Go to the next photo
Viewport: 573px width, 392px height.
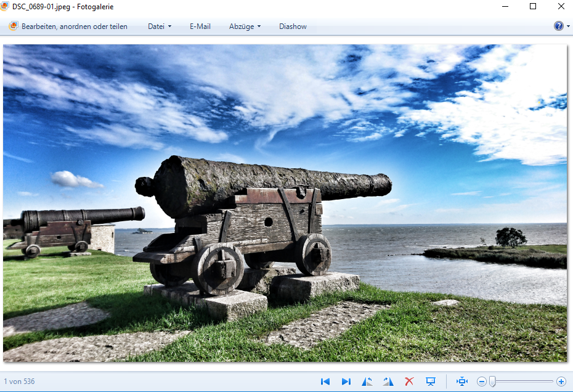pos(346,382)
